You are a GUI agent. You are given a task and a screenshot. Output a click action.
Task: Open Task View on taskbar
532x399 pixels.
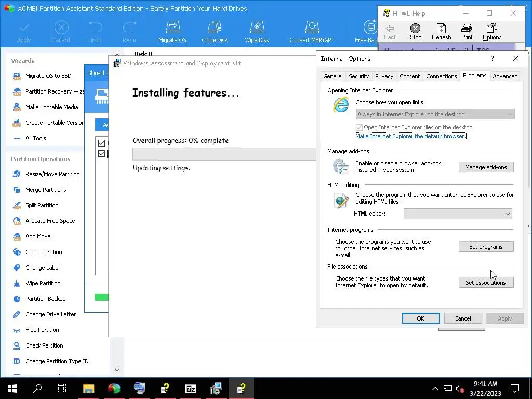coord(62,388)
